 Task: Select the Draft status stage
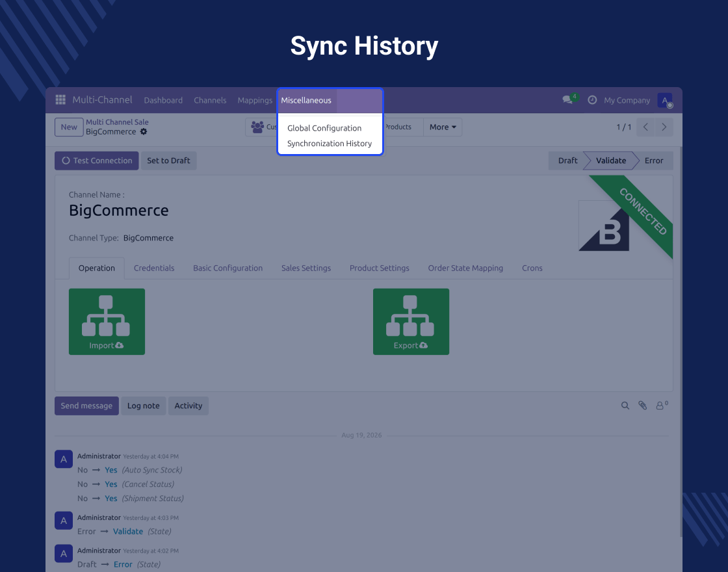point(567,161)
